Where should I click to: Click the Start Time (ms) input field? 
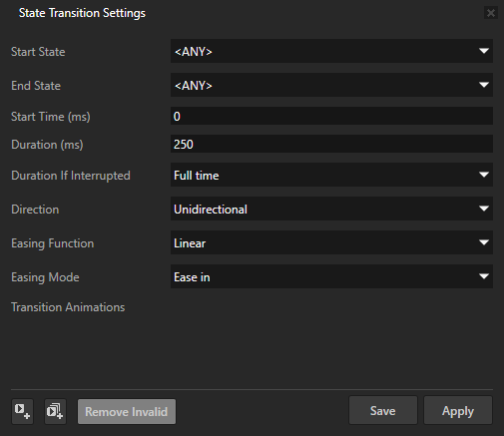point(331,116)
